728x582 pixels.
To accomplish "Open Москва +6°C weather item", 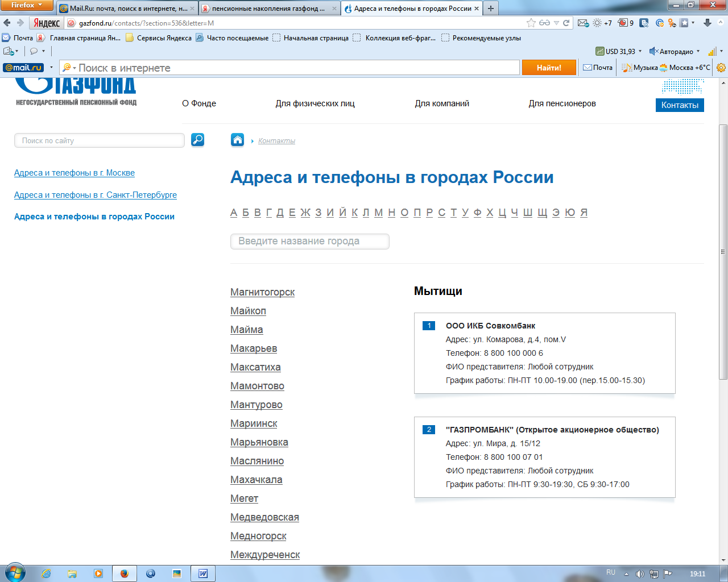I will tap(685, 68).
